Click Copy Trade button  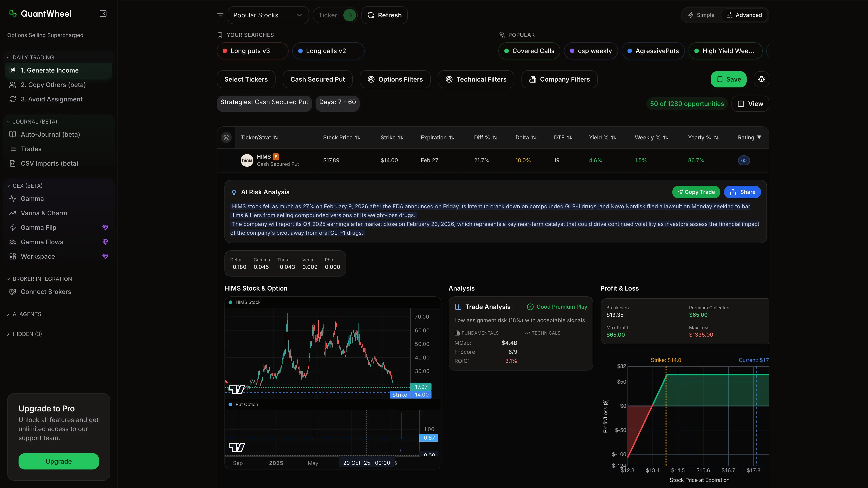tap(696, 192)
